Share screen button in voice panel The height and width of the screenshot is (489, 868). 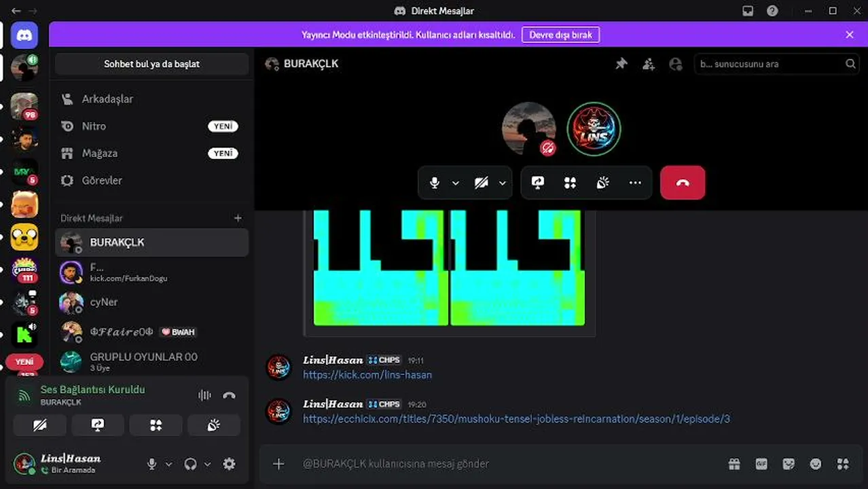98,425
